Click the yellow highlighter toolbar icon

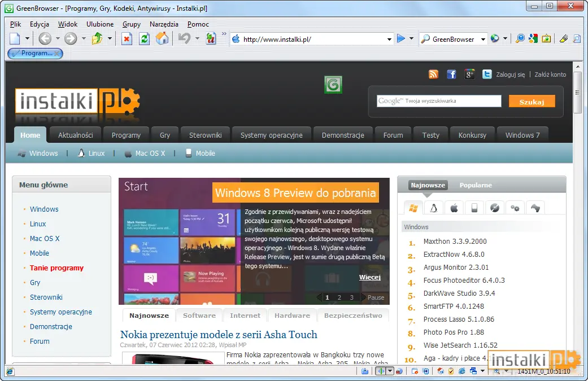pyautogui.click(x=563, y=38)
